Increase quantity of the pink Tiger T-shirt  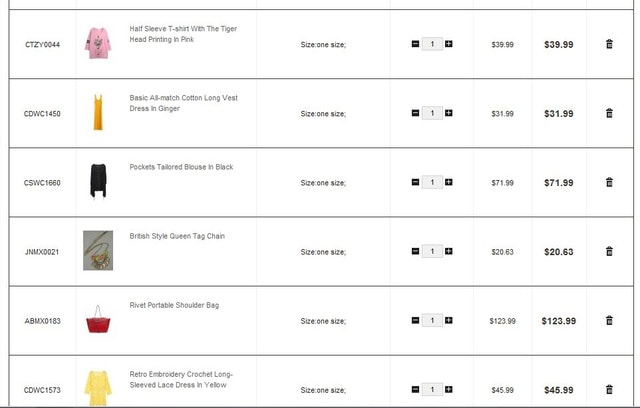point(449,44)
